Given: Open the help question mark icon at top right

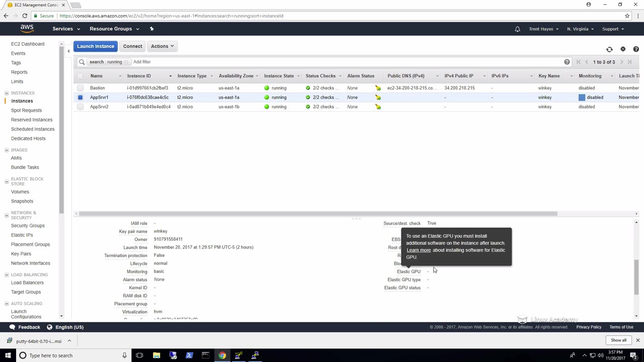Looking at the screenshot, I should [x=636, y=49].
